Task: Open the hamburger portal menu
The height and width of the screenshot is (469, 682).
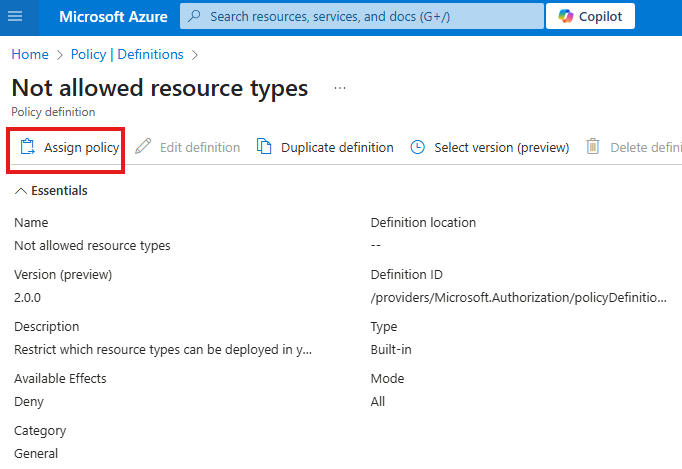Action: pos(15,17)
